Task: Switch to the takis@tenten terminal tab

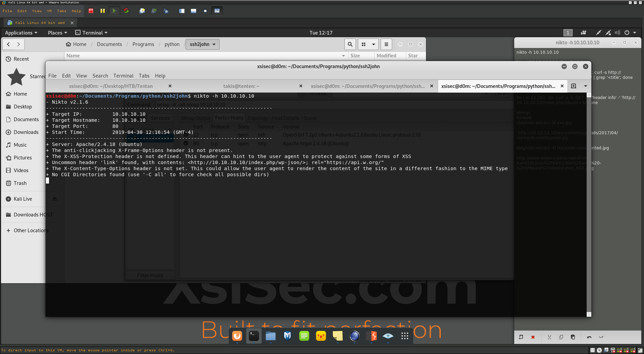Action: [x=241, y=86]
